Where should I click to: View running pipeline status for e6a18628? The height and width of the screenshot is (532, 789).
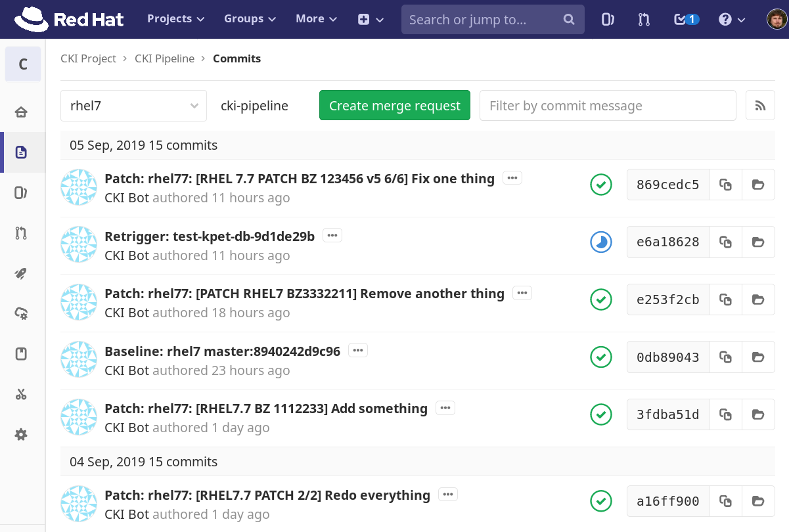(x=601, y=242)
